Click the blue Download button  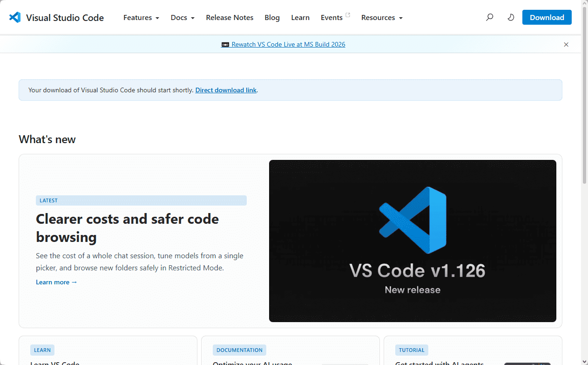(x=547, y=18)
